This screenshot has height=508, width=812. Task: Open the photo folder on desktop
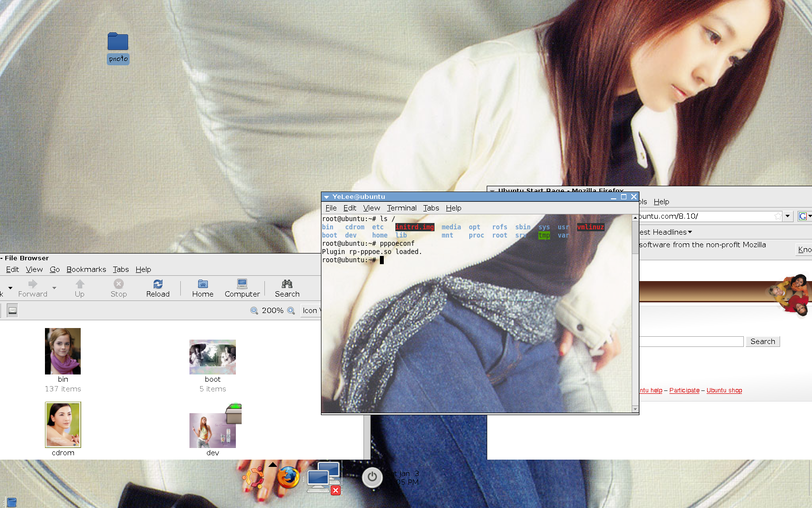click(118, 48)
